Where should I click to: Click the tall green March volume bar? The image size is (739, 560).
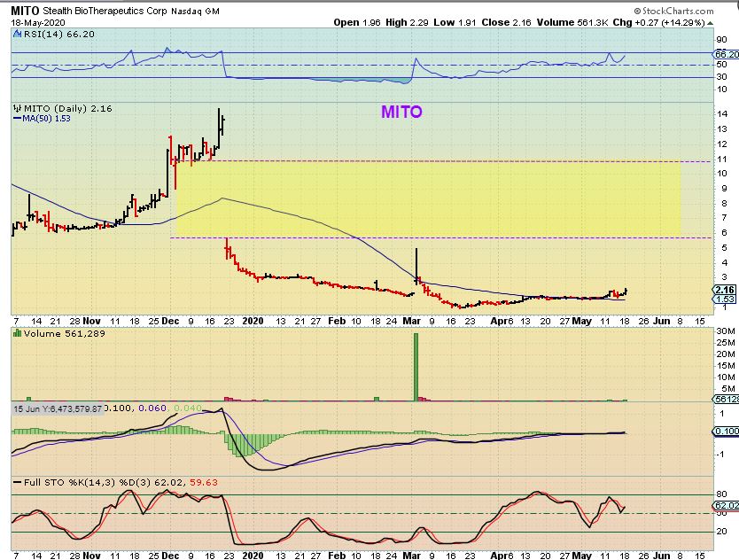pyautogui.click(x=416, y=367)
